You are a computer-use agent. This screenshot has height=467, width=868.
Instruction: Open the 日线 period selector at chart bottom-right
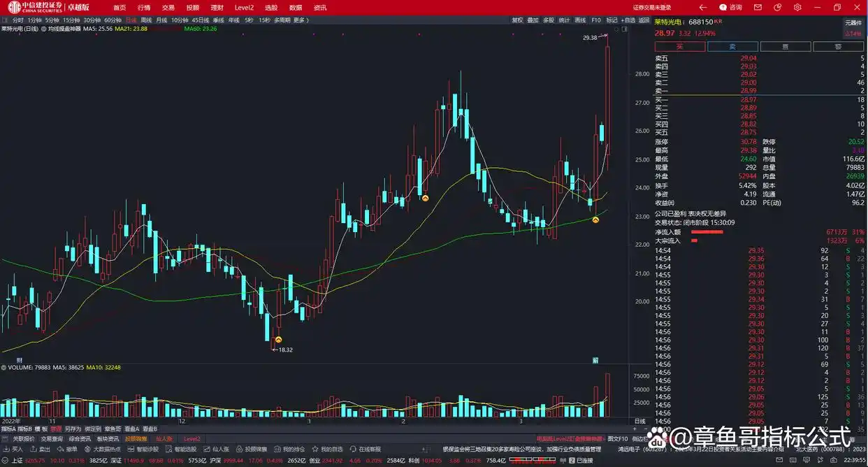coord(639,421)
